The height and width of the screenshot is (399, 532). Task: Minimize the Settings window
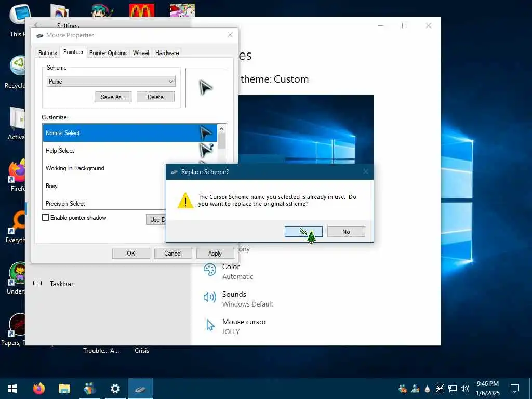381,25
